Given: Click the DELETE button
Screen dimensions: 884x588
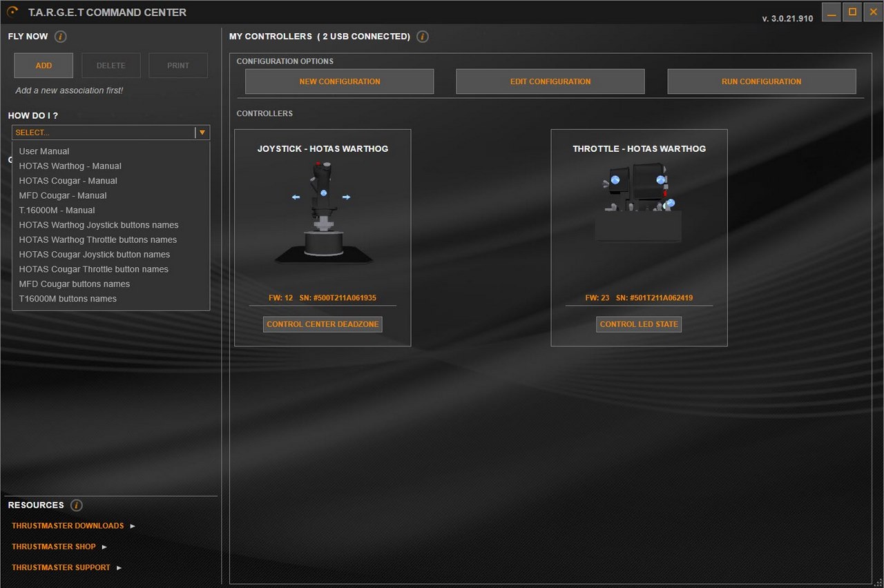Looking at the screenshot, I should pyautogui.click(x=111, y=66).
